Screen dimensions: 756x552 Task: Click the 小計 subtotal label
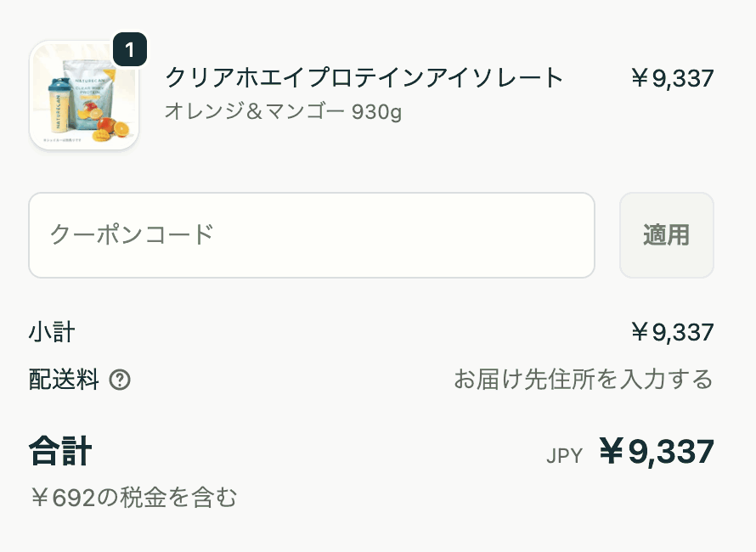click(x=50, y=332)
